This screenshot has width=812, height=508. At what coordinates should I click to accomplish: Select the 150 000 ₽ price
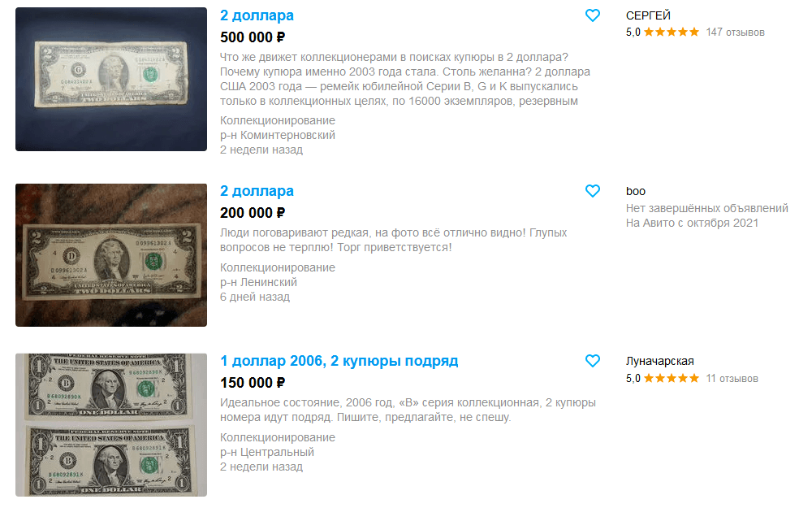253,383
